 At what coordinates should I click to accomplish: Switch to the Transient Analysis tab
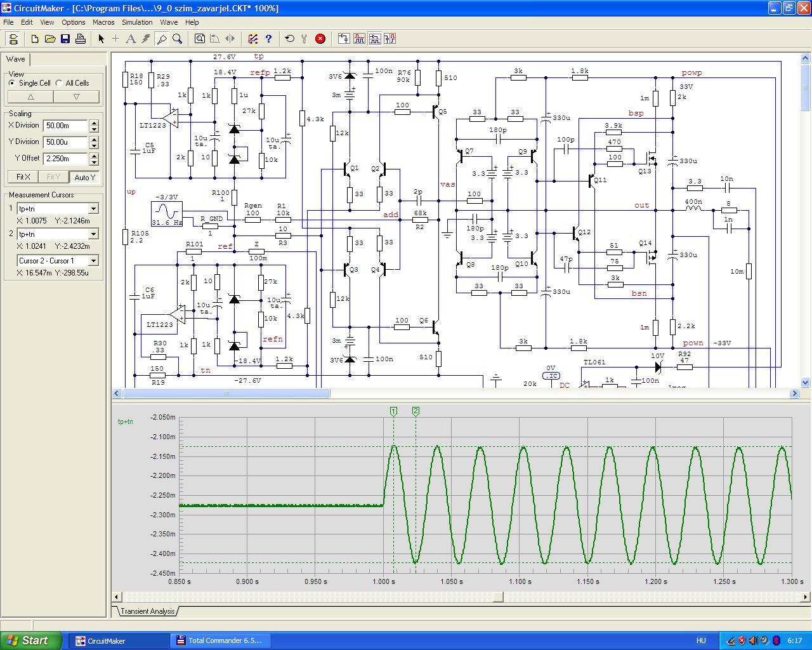coord(147,611)
